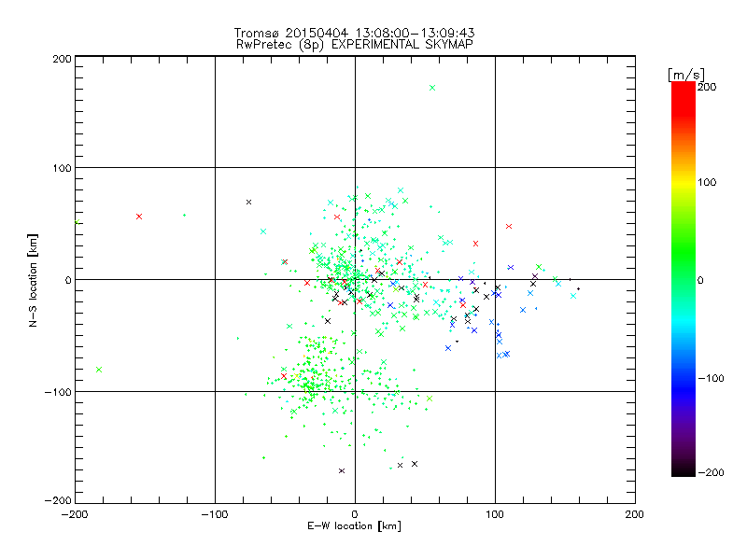Click the plot title 'Tromsø 20150404 13:08:00-13:09:43'
Screen dimensions: 747x560
[x=354, y=33]
